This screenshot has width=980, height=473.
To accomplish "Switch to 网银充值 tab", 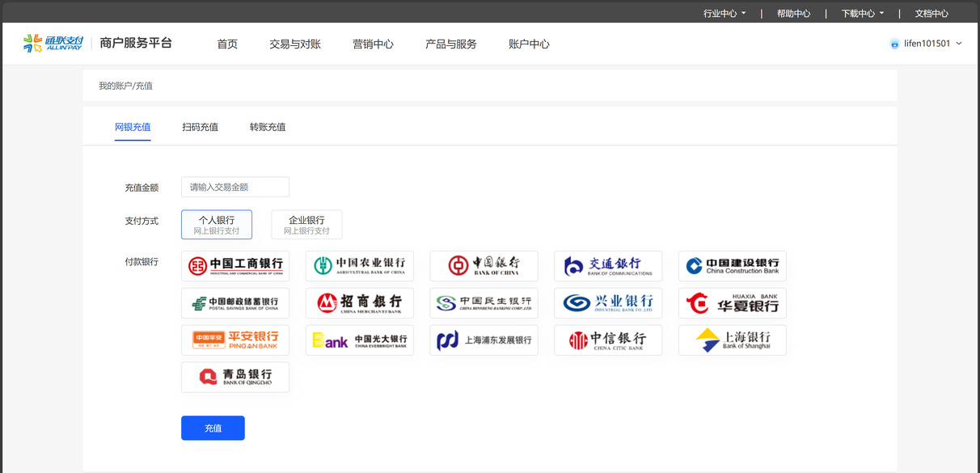I will (x=133, y=127).
